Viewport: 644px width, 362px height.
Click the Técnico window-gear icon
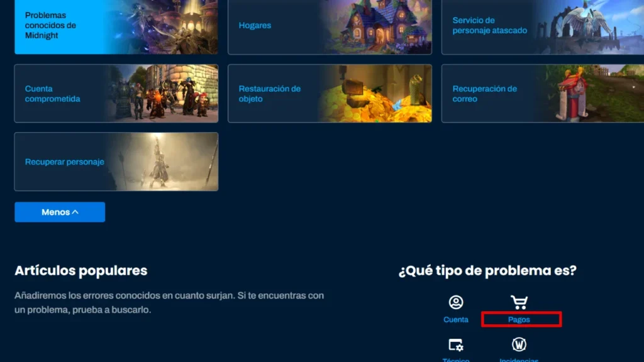456,344
